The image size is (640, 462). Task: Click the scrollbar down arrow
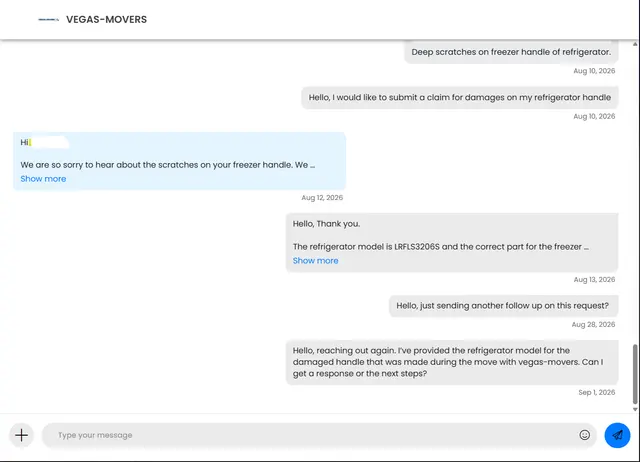(x=635, y=409)
